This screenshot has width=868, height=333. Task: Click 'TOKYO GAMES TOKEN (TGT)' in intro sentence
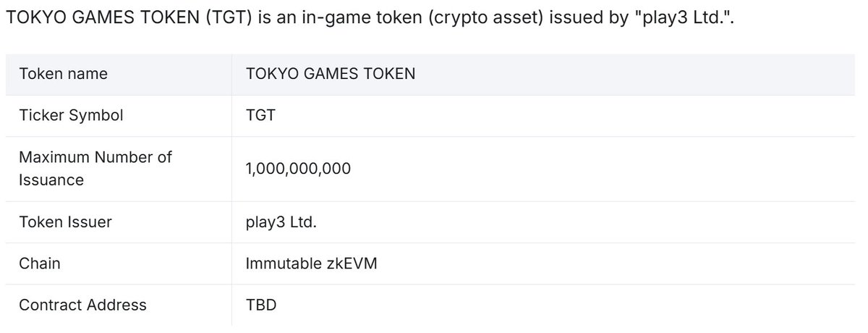[126, 18]
